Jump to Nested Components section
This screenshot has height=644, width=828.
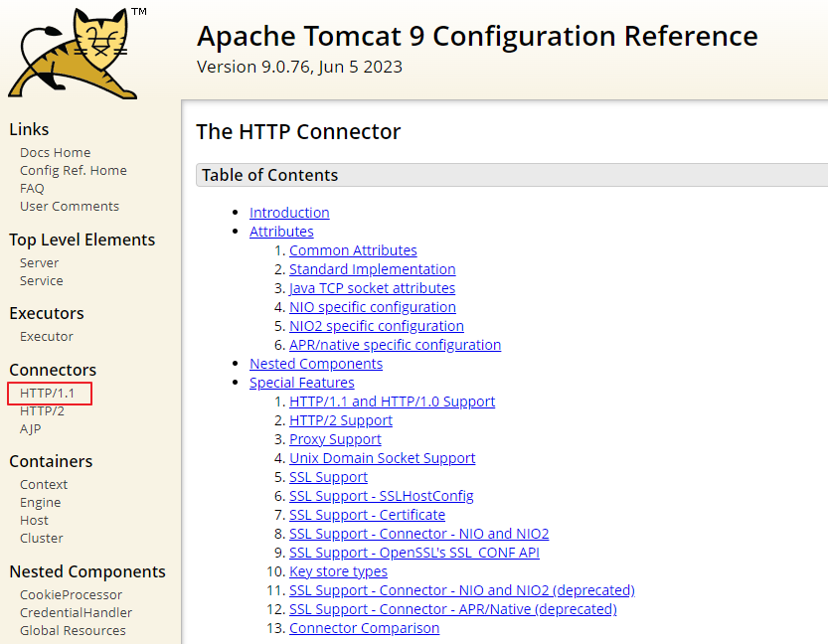coord(316,364)
